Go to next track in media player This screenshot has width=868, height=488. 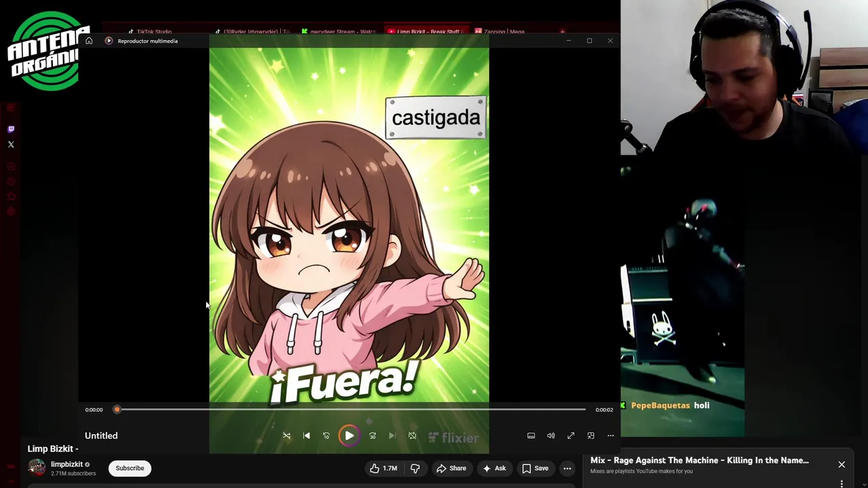click(x=392, y=436)
